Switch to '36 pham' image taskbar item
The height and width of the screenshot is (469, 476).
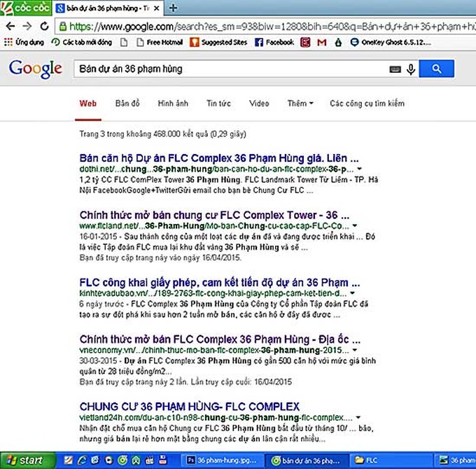pyautogui.click(x=456, y=461)
